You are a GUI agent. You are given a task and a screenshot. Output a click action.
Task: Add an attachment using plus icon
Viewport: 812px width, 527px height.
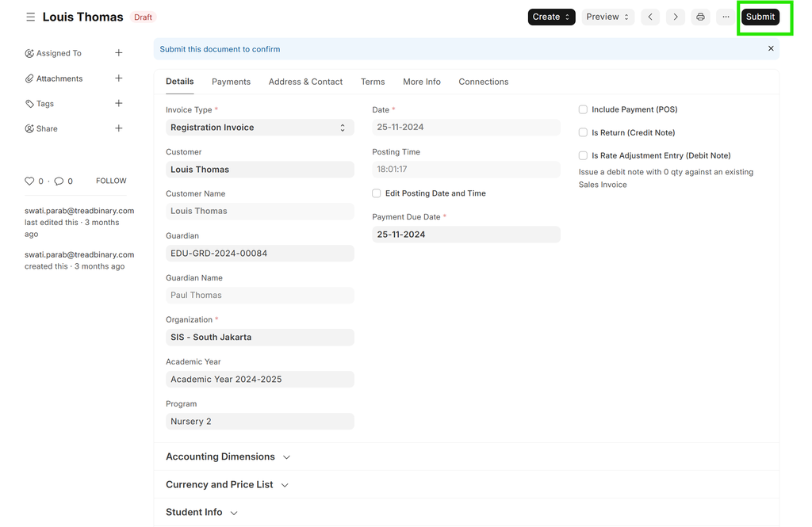pyautogui.click(x=119, y=78)
